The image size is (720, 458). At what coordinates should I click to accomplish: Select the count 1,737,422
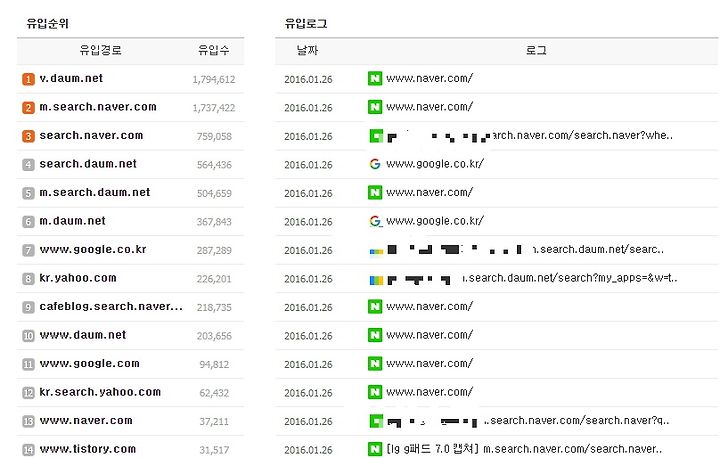click(x=214, y=108)
